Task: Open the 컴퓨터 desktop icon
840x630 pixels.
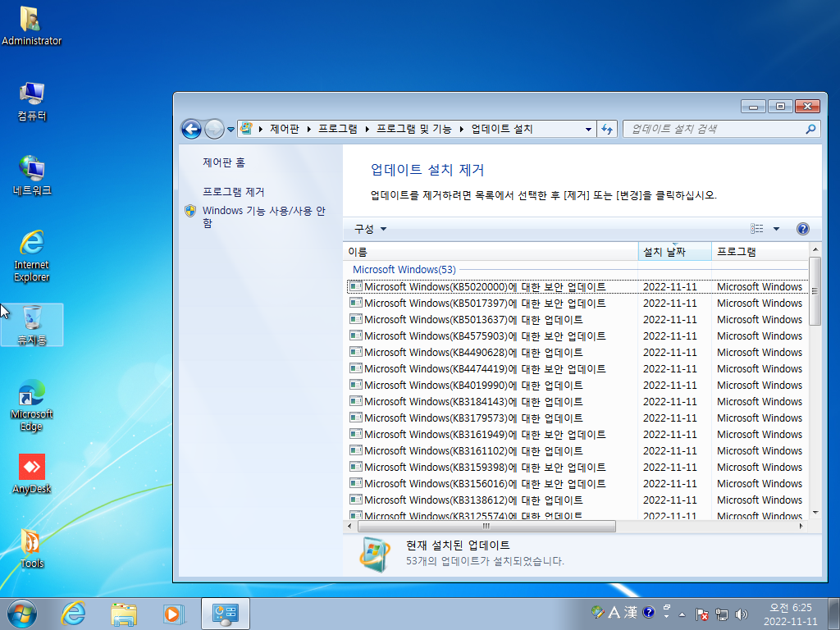Action: pyautogui.click(x=32, y=101)
